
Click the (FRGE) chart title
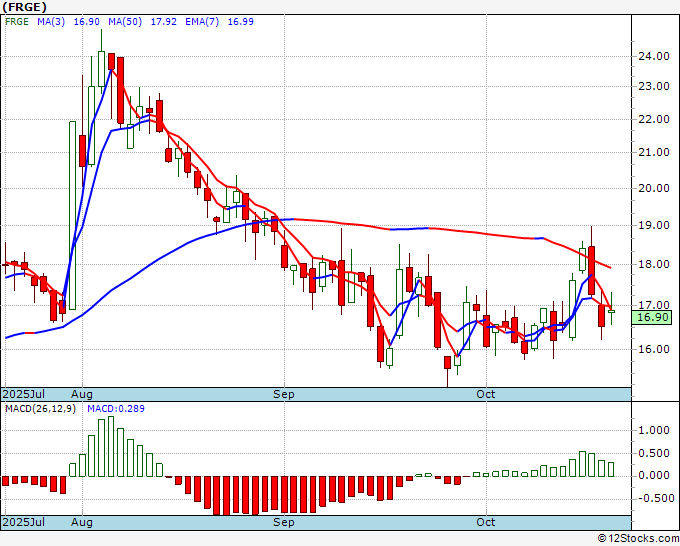(x=24, y=7)
